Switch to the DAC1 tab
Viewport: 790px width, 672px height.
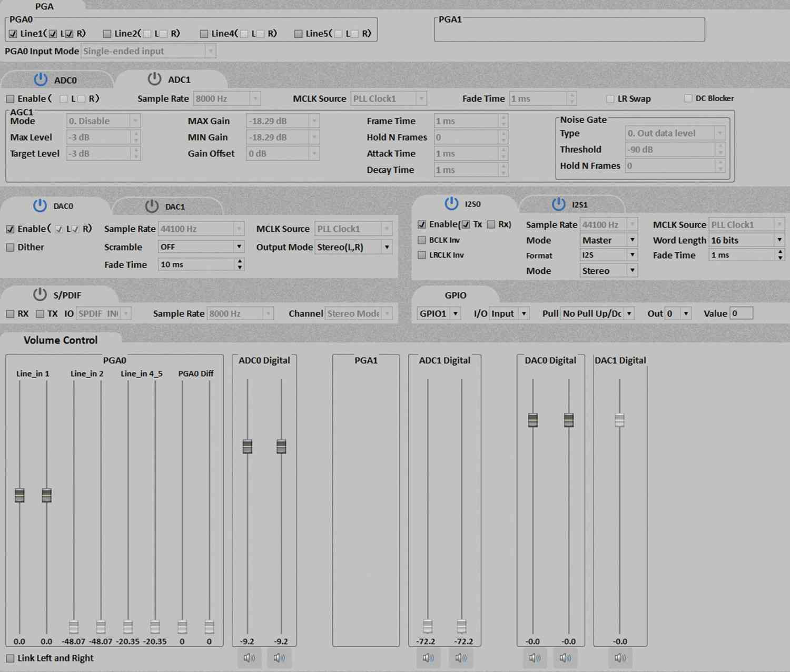[x=166, y=206]
